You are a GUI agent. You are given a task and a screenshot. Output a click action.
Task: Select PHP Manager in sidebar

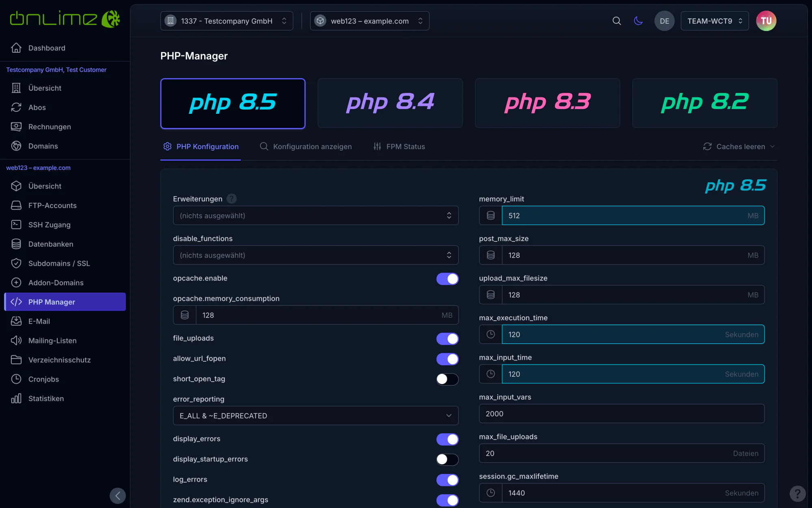pyautogui.click(x=65, y=302)
